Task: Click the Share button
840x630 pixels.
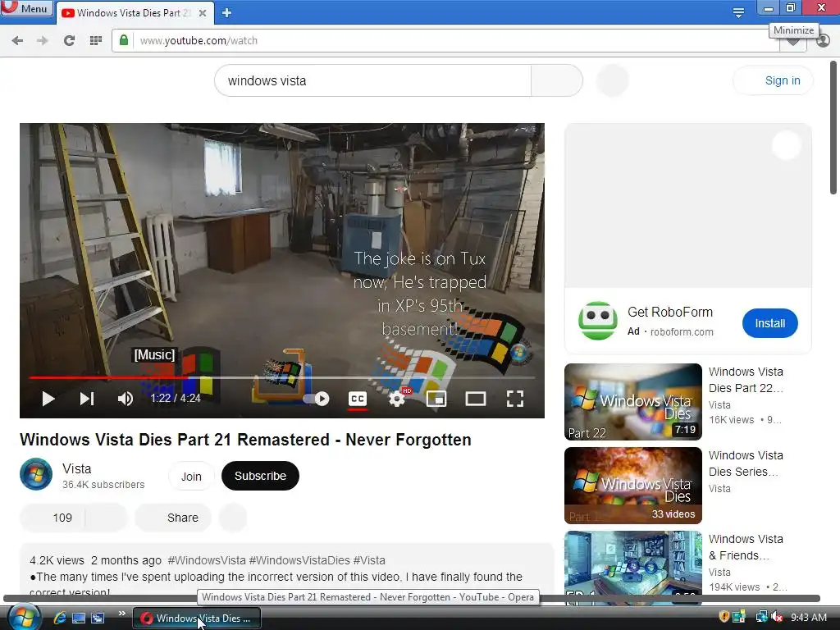Action: (x=173, y=518)
